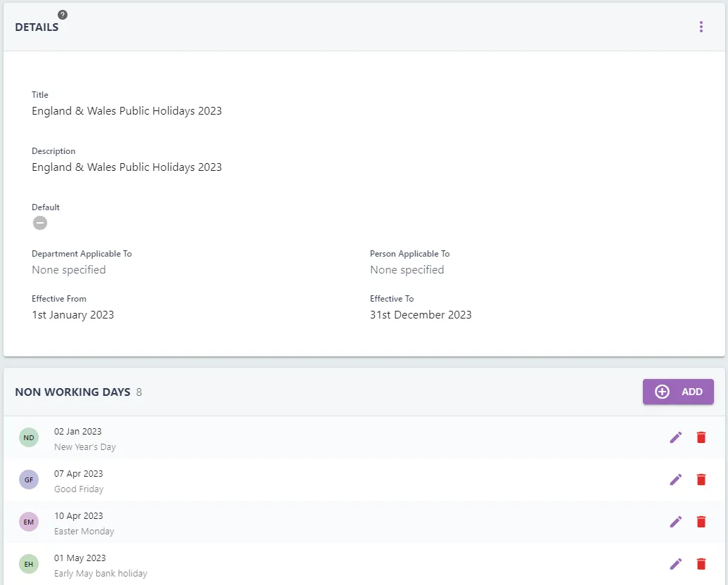Delete the Early May bank holiday entry
This screenshot has width=728, height=585.
pos(701,564)
